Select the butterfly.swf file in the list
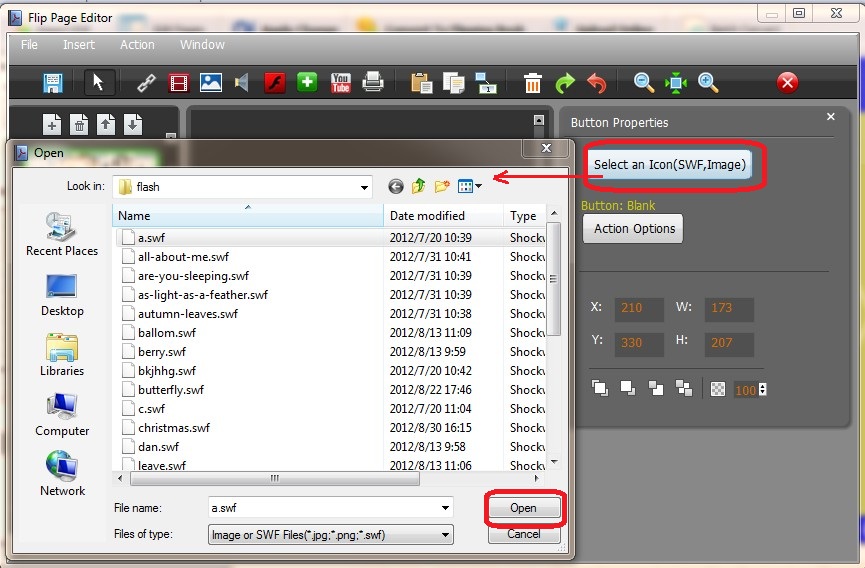 171,390
